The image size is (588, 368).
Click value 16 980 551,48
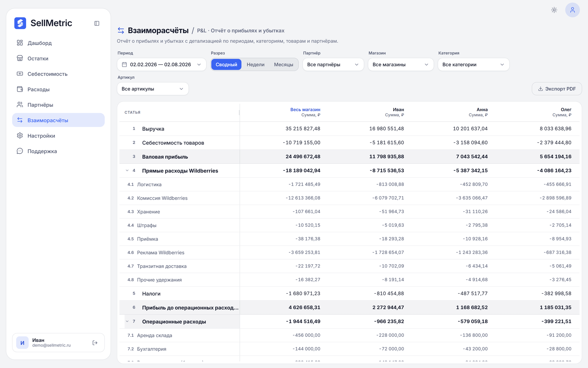[x=387, y=128]
